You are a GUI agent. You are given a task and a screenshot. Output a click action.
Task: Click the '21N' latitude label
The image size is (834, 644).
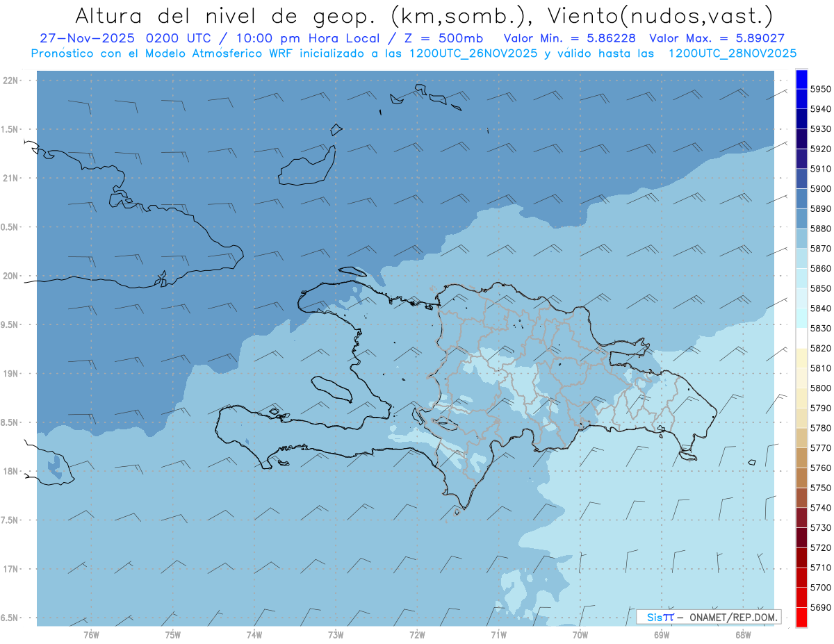(x=10, y=179)
